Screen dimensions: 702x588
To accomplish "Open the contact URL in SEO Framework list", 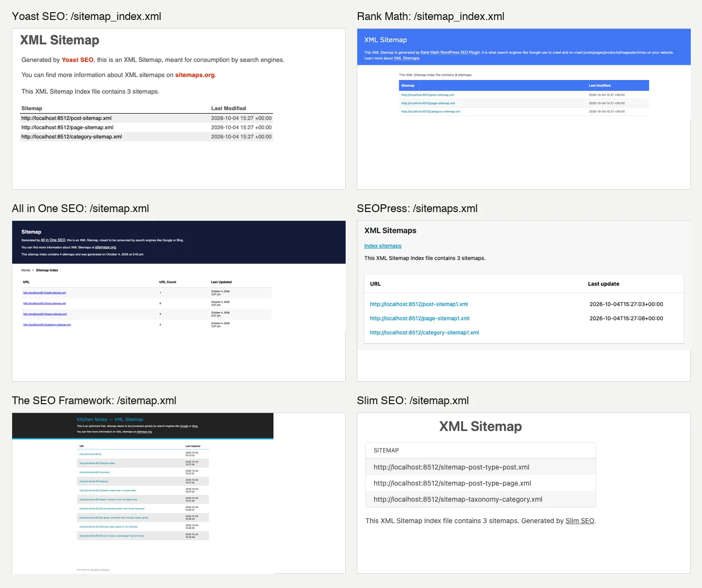I will 95,472.
